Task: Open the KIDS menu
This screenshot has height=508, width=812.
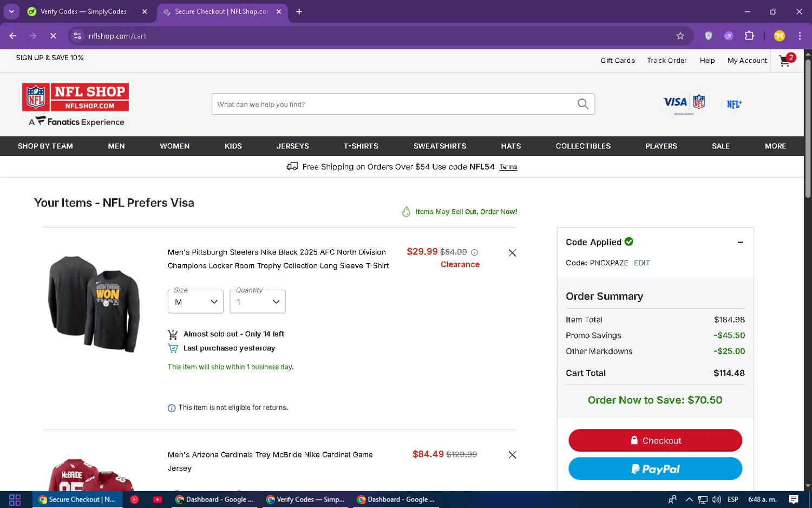Action: [233, 146]
